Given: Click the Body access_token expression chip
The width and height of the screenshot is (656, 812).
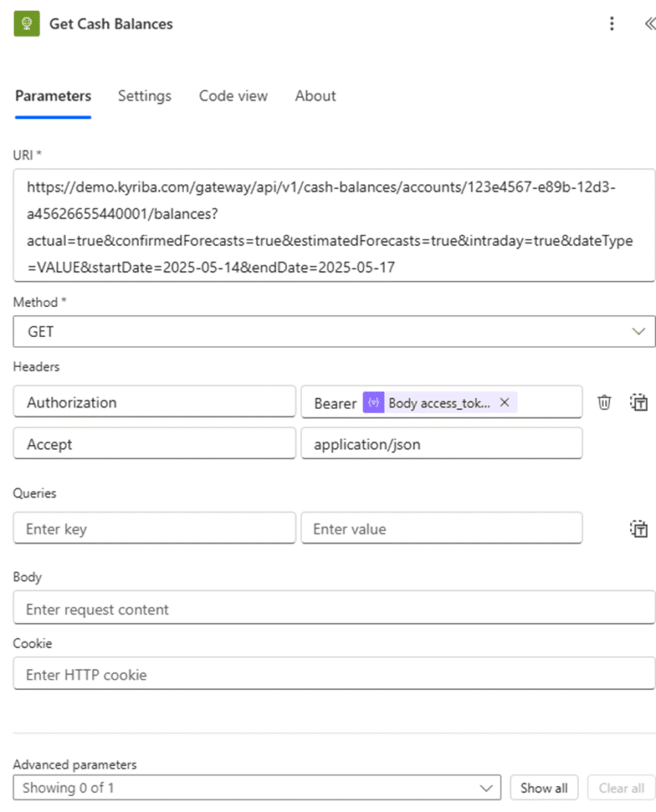Looking at the screenshot, I should (x=436, y=403).
